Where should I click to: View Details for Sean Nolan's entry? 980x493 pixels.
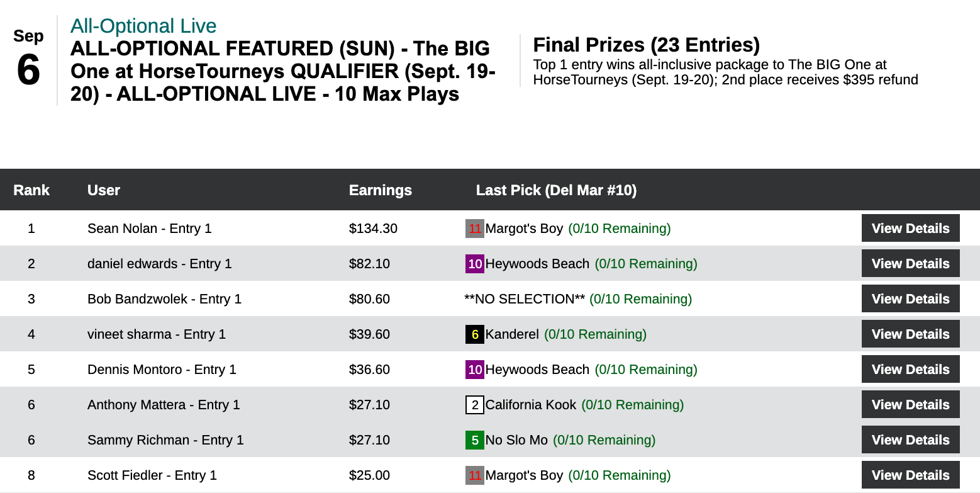(910, 229)
